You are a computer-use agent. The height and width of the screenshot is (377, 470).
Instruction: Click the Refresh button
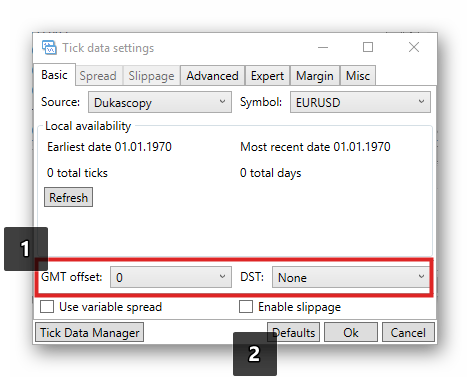click(68, 197)
